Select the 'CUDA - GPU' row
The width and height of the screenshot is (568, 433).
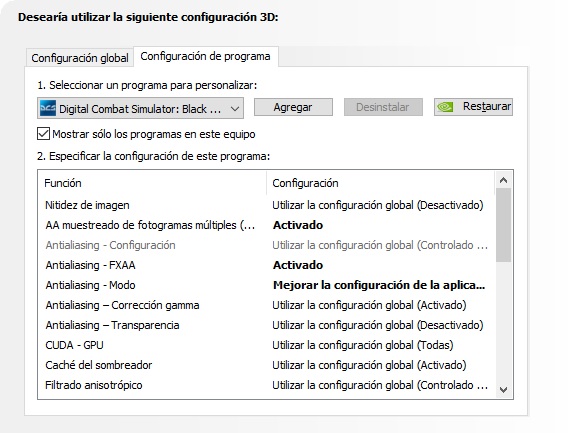tap(266, 345)
